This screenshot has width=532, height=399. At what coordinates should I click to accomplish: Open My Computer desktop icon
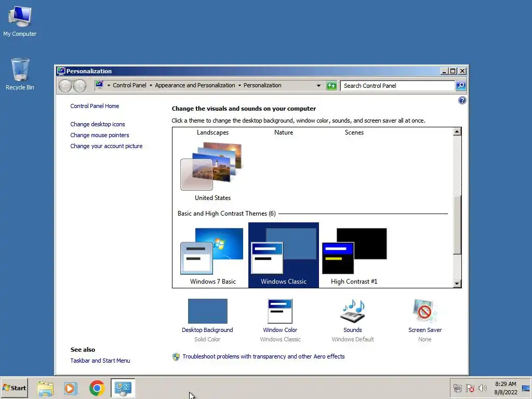20,20
